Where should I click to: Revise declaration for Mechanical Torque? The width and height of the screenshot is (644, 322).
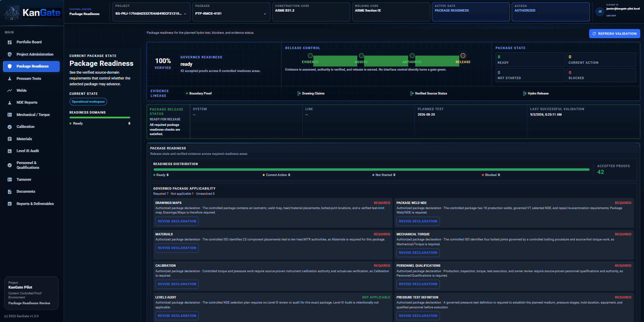pyautogui.click(x=418, y=253)
